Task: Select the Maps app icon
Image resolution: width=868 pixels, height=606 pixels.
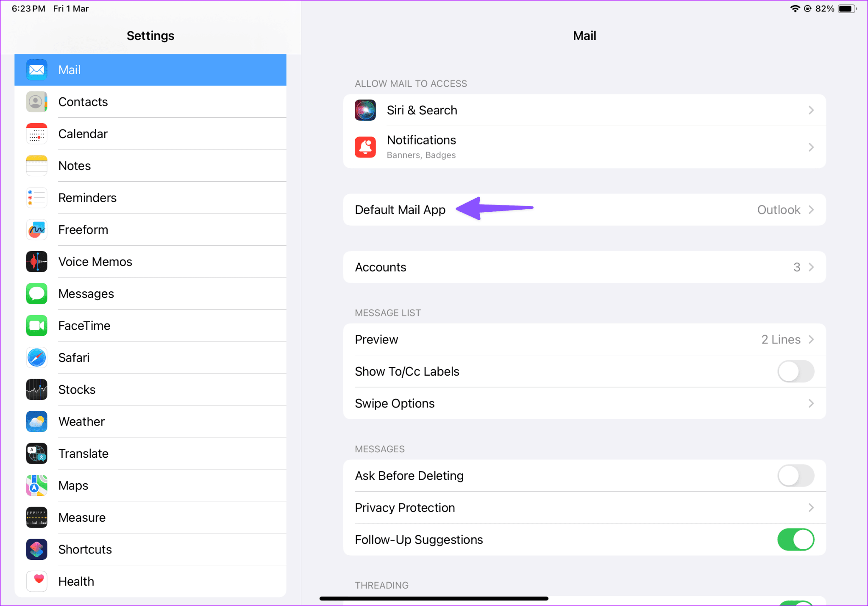Action: [36, 485]
